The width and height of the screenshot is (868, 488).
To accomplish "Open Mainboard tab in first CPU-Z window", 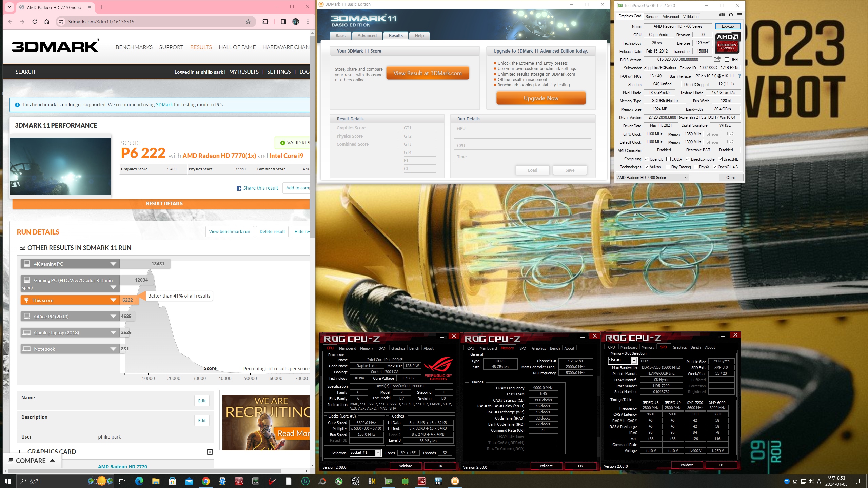I will pyautogui.click(x=348, y=348).
